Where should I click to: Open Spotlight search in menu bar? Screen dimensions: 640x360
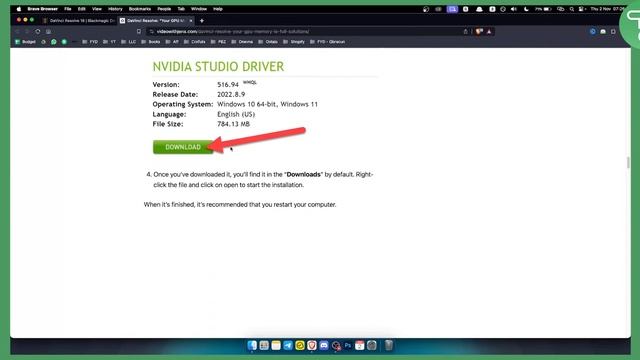(x=571, y=9)
